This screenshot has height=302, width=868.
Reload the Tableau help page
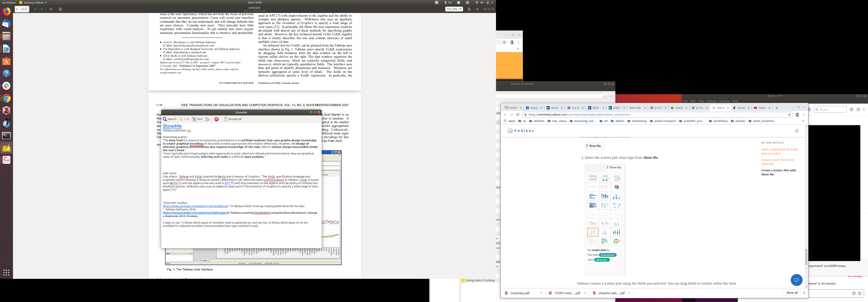tap(518, 115)
